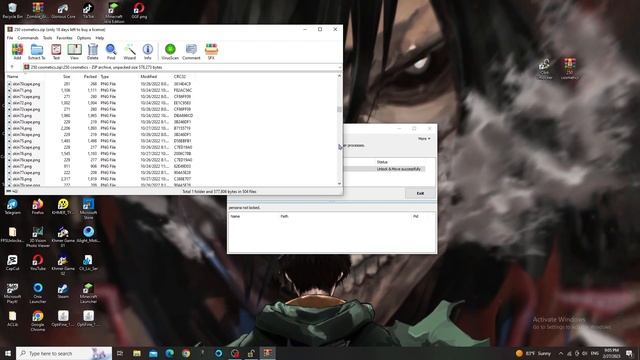This screenshot has height=360, width=640.
Task: Click the taskbar search box
Action: tap(64, 353)
